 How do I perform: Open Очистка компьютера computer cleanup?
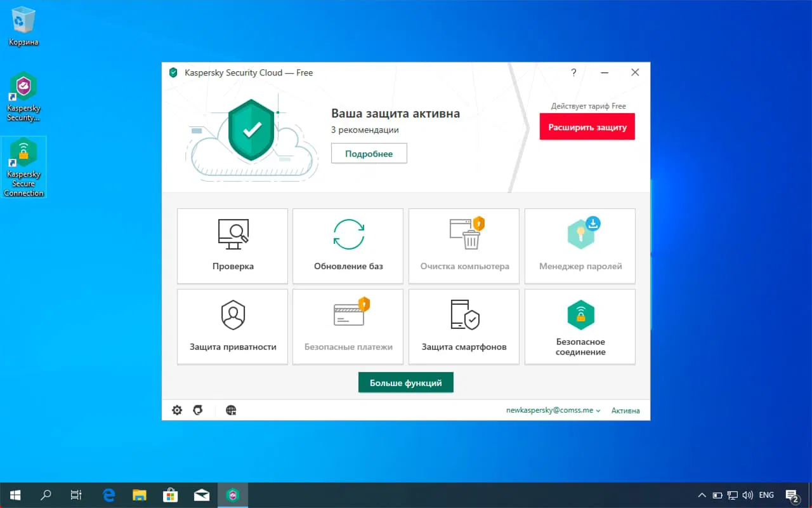tap(464, 246)
